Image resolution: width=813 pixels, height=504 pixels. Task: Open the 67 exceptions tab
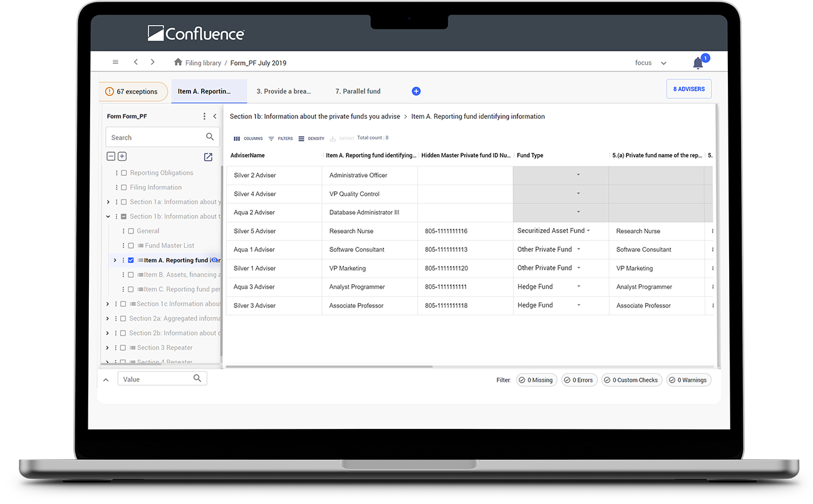pyautogui.click(x=133, y=91)
